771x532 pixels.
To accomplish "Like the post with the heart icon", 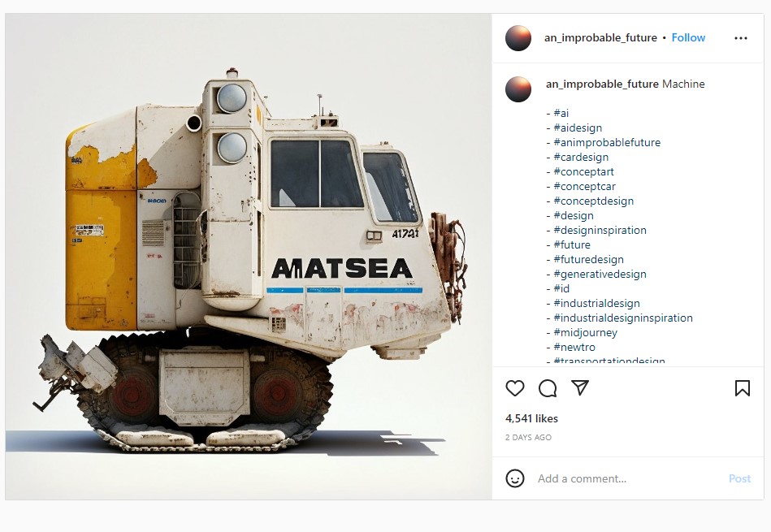I will pos(515,388).
